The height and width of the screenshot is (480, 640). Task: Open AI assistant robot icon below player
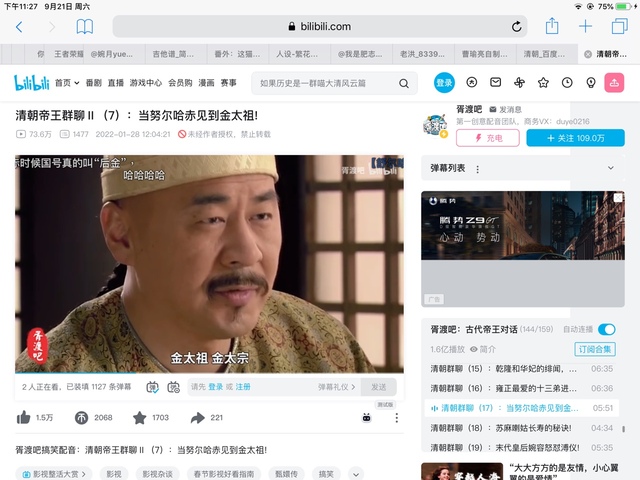(x=366, y=418)
